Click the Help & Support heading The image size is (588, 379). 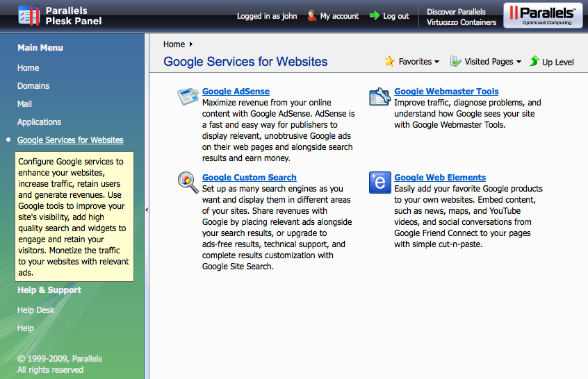[x=49, y=290]
